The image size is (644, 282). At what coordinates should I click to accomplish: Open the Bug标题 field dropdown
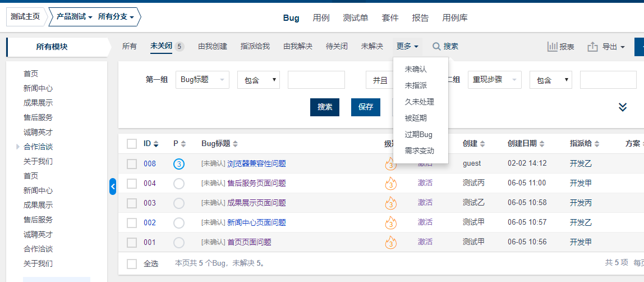coord(202,80)
